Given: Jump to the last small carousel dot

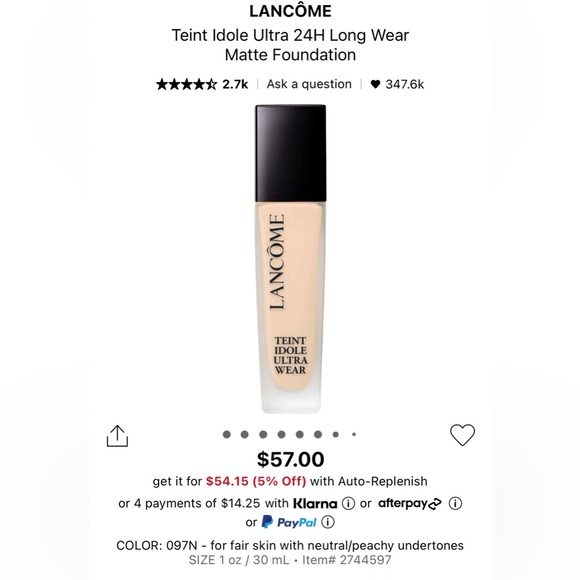Looking at the screenshot, I should (x=354, y=435).
